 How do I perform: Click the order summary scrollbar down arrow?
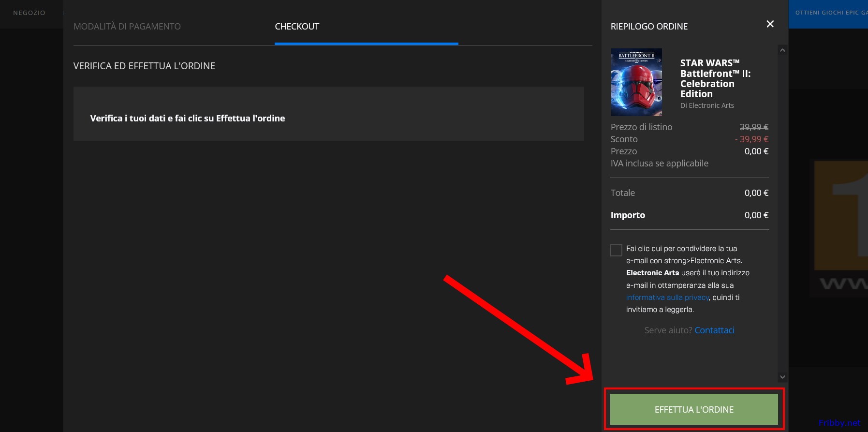[x=782, y=377]
